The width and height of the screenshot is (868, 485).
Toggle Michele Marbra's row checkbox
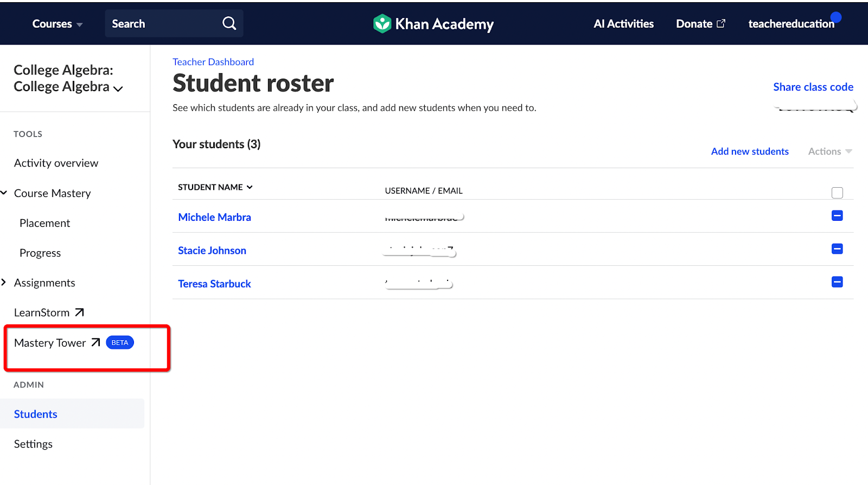point(837,215)
